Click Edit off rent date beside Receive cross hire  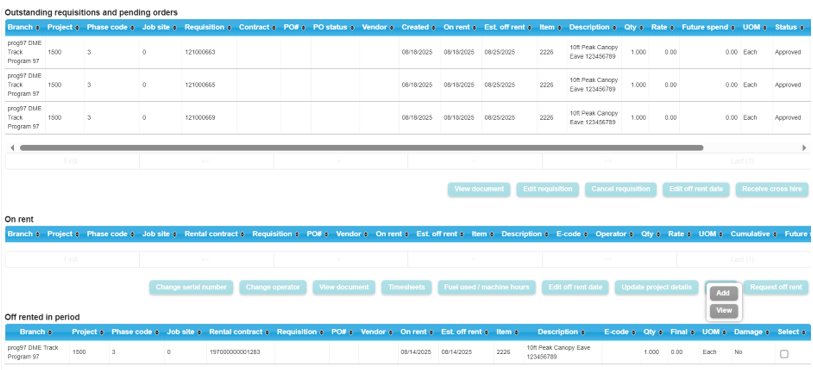(x=696, y=189)
